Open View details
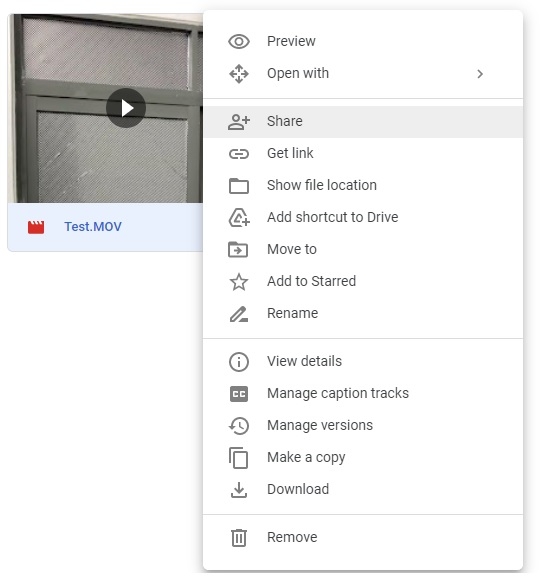The width and height of the screenshot is (546, 588). pyautogui.click(x=363, y=362)
